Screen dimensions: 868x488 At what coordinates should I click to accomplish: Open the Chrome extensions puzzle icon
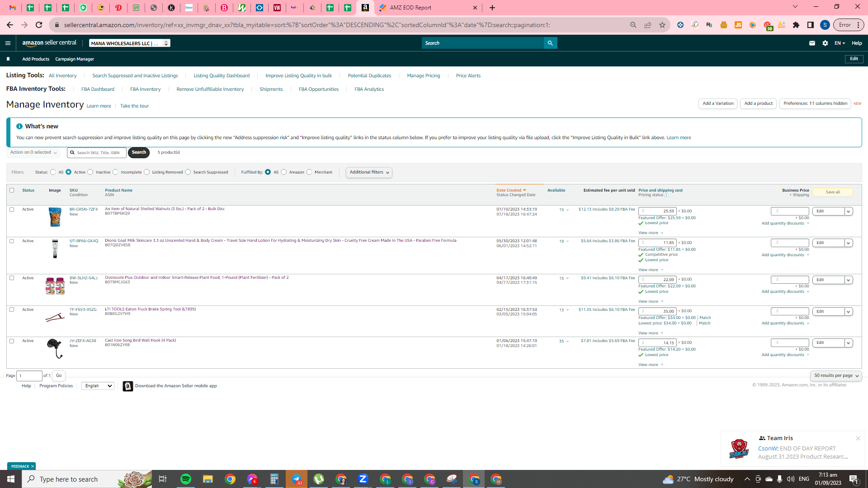[x=796, y=25]
